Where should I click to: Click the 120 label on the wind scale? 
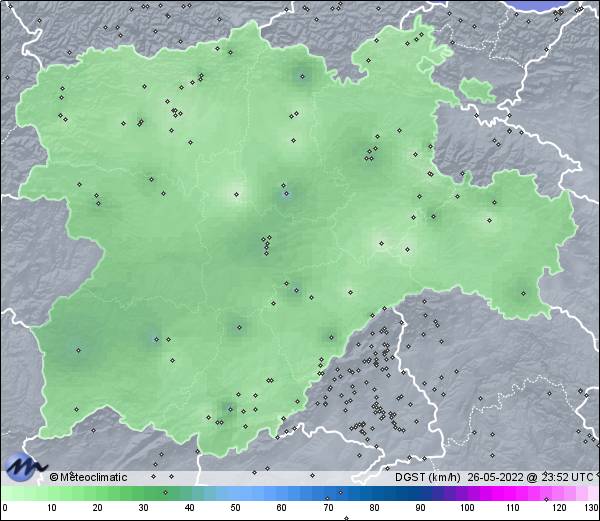pyautogui.click(x=559, y=508)
